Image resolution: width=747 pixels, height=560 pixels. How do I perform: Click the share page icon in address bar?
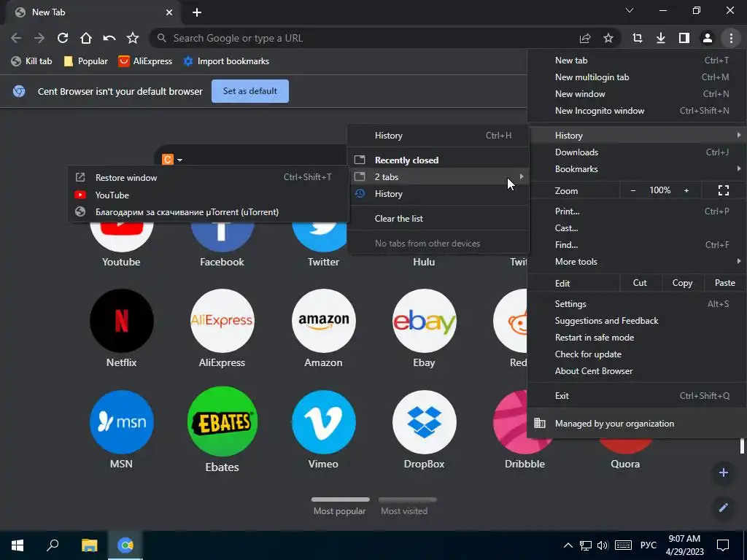pos(585,38)
